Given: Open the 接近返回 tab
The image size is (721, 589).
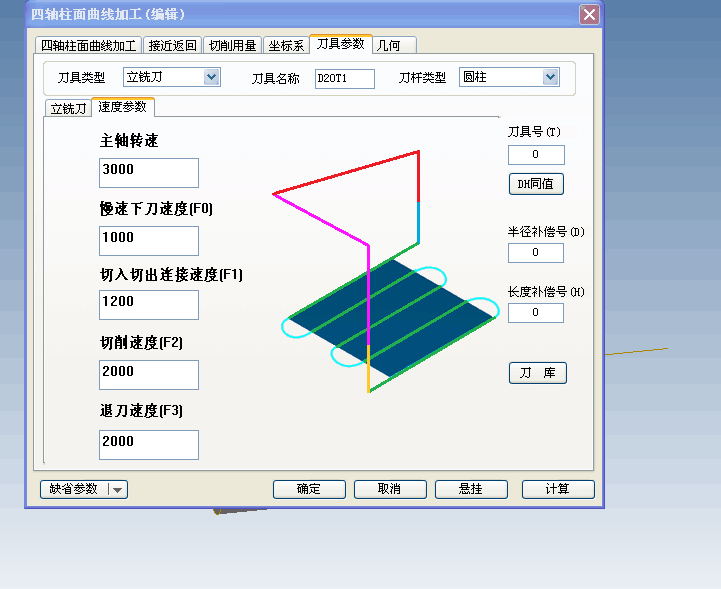Looking at the screenshot, I should (172, 46).
